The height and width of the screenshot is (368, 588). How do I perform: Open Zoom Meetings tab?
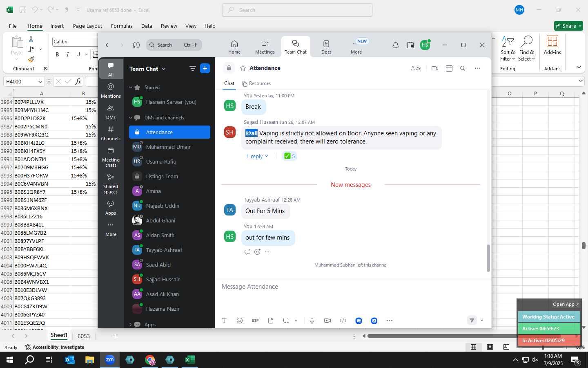coord(265,47)
